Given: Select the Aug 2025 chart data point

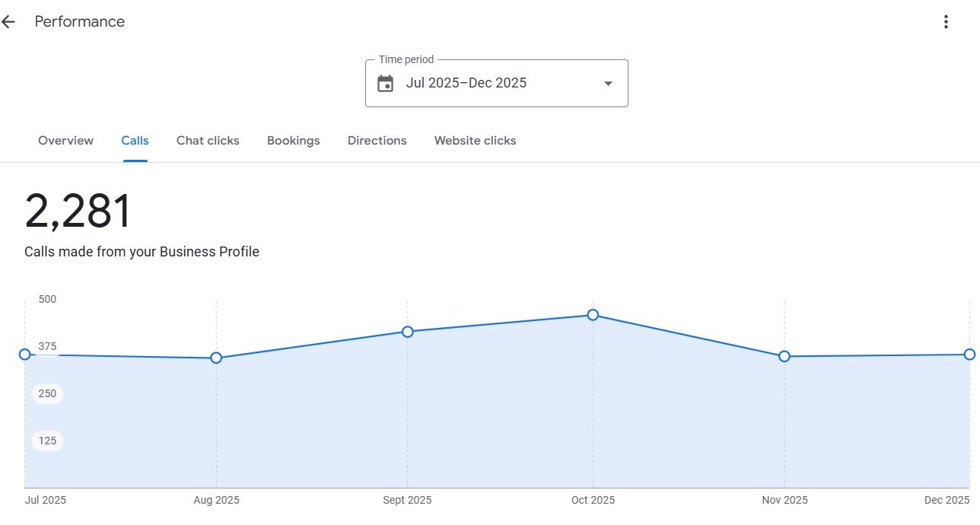Looking at the screenshot, I should pyautogui.click(x=216, y=358).
